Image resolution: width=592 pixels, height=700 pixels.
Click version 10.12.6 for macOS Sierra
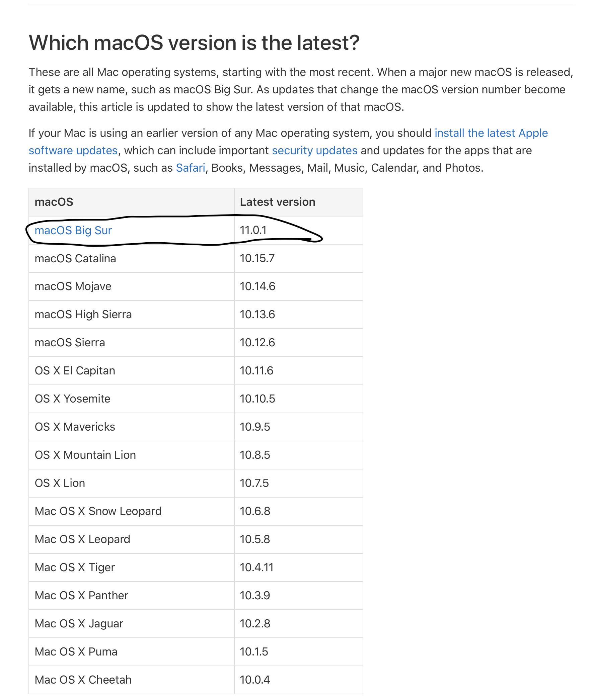coord(257,342)
